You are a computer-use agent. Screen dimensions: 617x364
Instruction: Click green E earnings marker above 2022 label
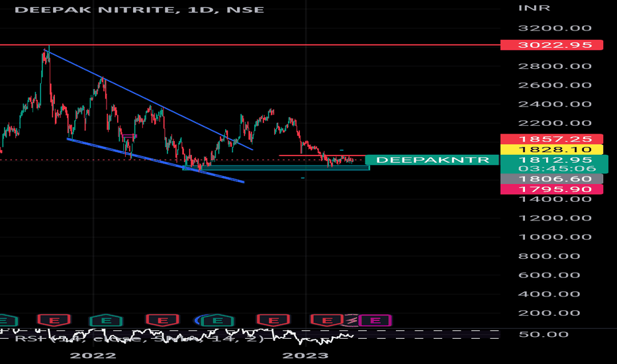106,320
